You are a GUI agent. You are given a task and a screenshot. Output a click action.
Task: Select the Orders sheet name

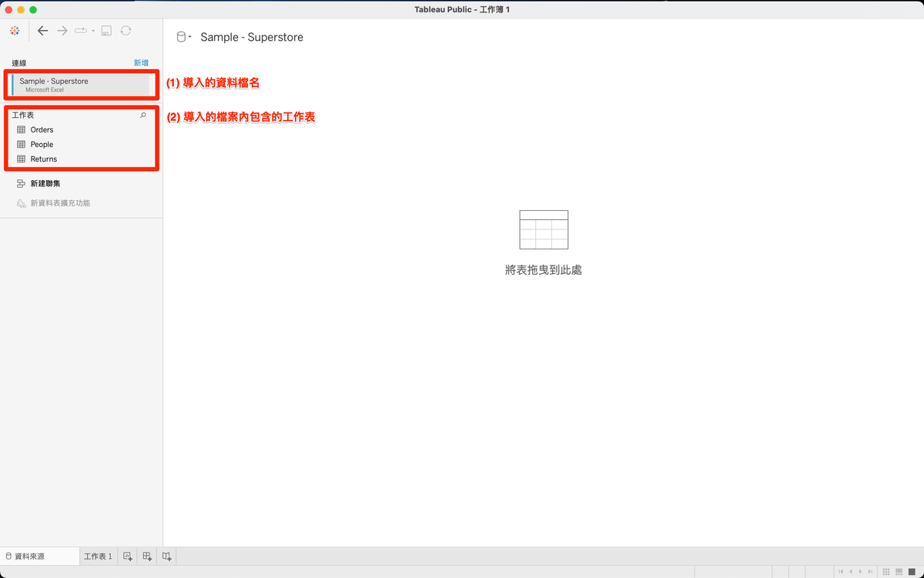(42, 130)
